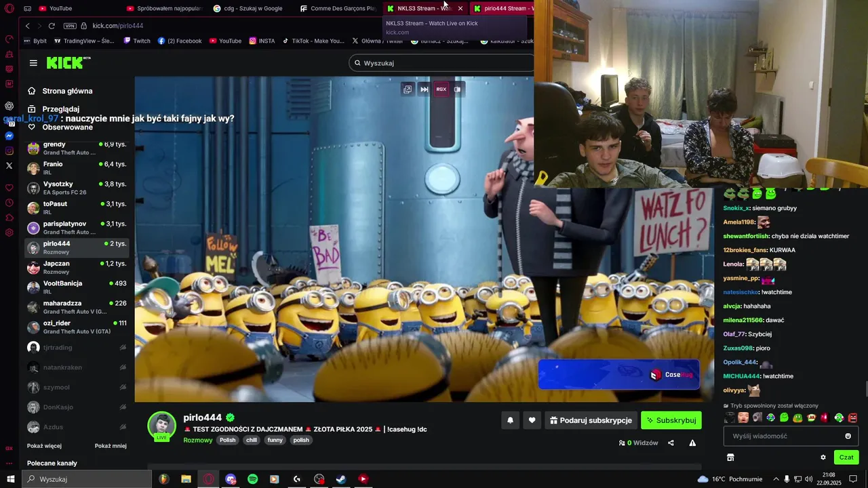This screenshot has height=488, width=868.
Task: Open X (Twitter) in Opera sidebar
Action: (9, 165)
